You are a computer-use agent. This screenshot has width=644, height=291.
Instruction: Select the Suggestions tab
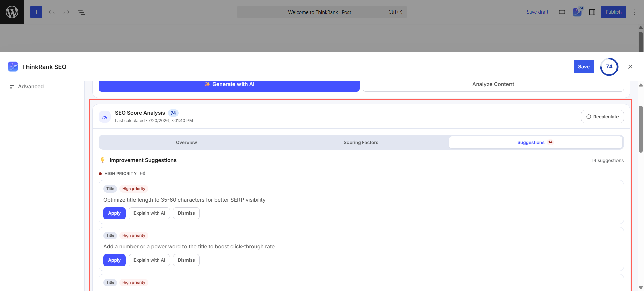(x=535, y=142)
